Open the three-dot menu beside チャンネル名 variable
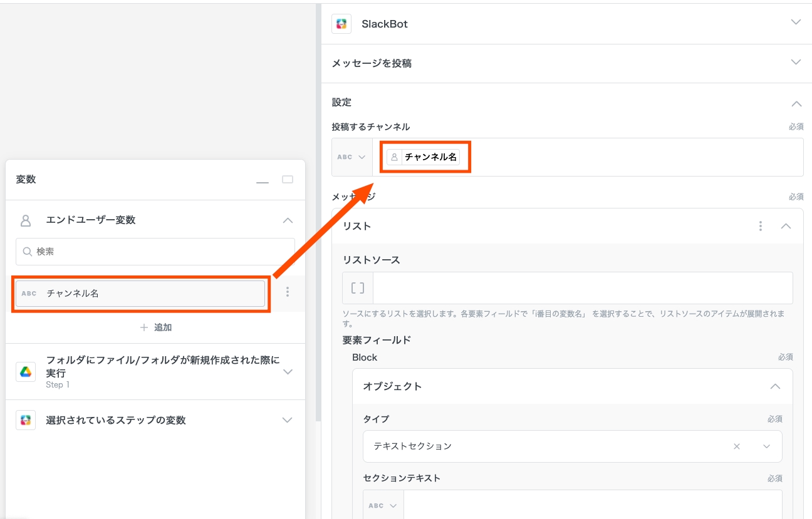Image resolution: width=812 pixels, height=519 pixels. [x=288, y=292]
